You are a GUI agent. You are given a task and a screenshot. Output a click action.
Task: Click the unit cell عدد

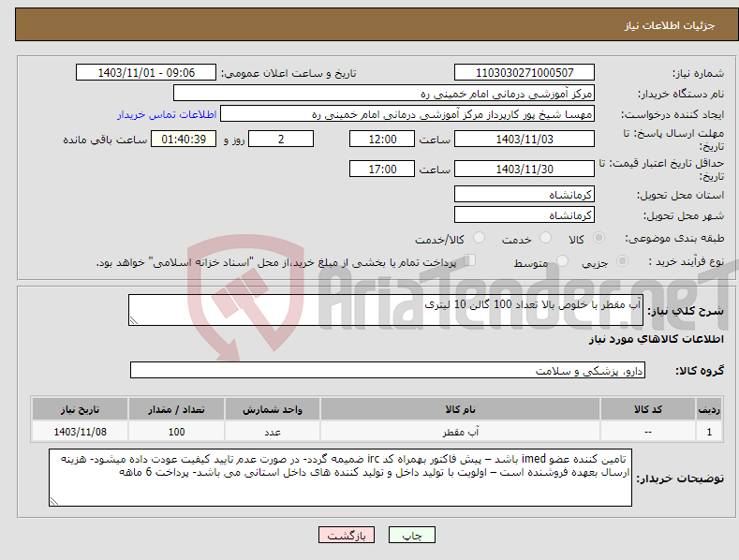coord(273,432)
